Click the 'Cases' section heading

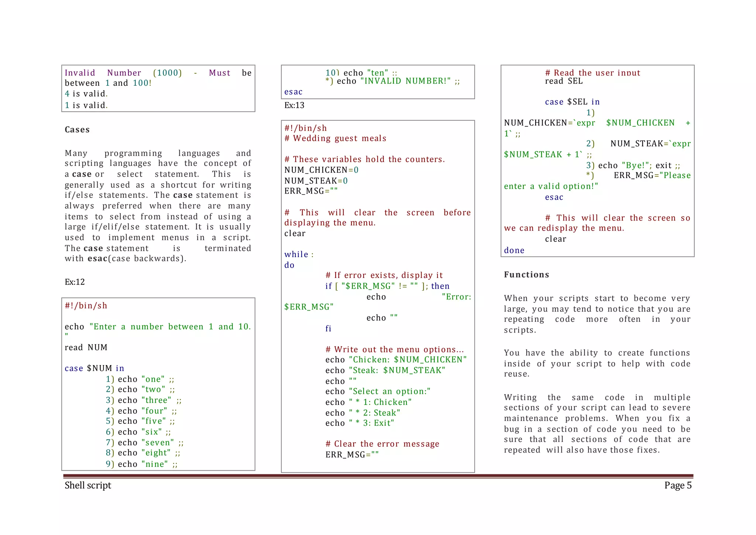(77, 130)
